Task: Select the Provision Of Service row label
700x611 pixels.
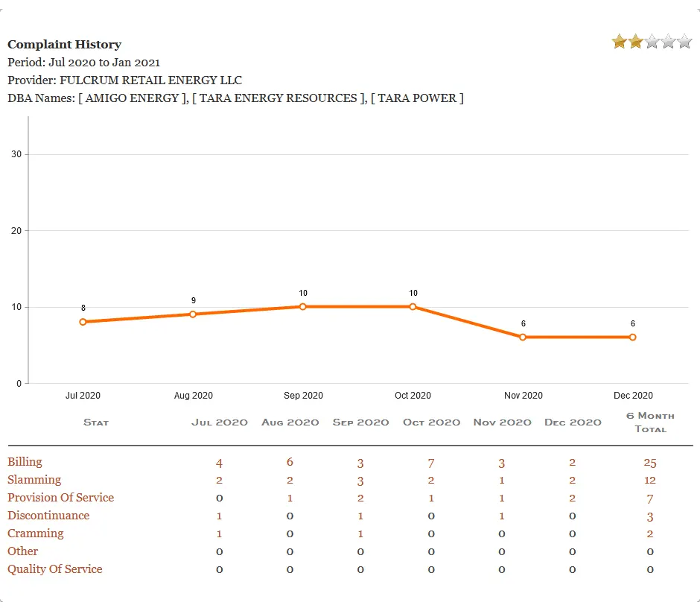Action: tap(61, 497)
